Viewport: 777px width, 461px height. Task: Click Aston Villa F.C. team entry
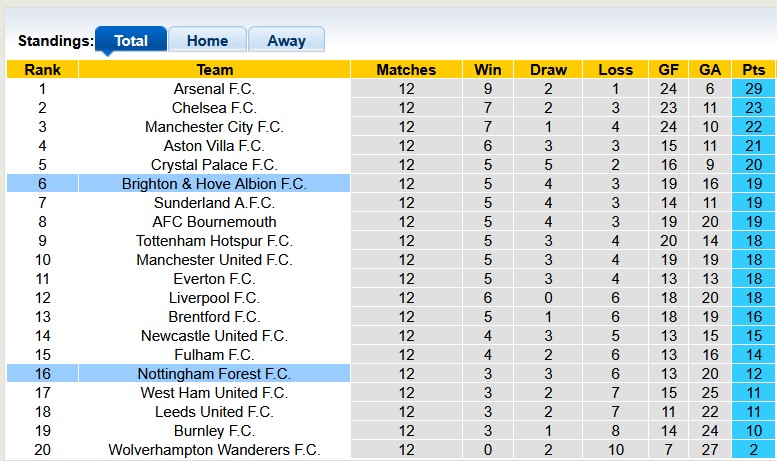214,146
